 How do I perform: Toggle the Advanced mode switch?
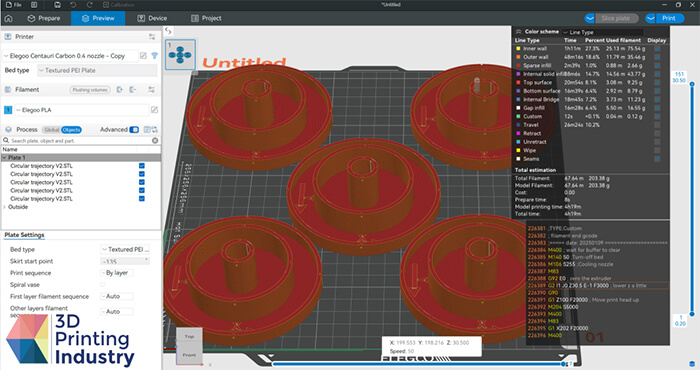coord(134,129)
